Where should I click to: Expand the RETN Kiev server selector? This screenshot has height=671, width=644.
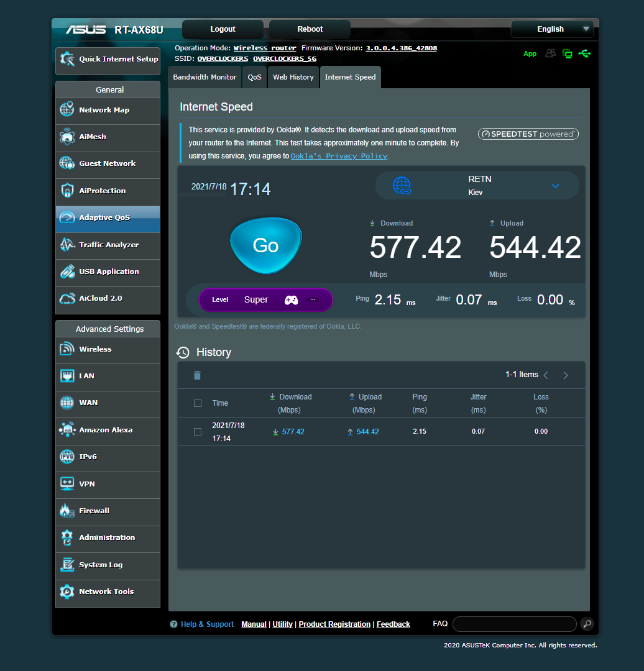coord(554,185)
